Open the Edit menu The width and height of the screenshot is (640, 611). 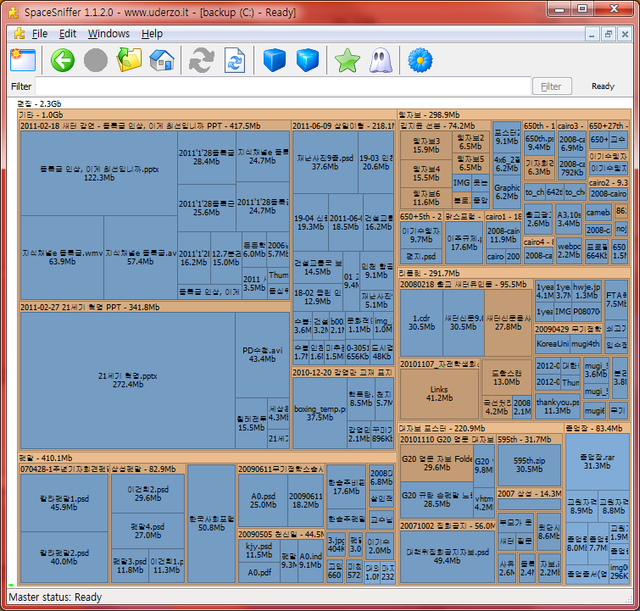click(68, 33)
